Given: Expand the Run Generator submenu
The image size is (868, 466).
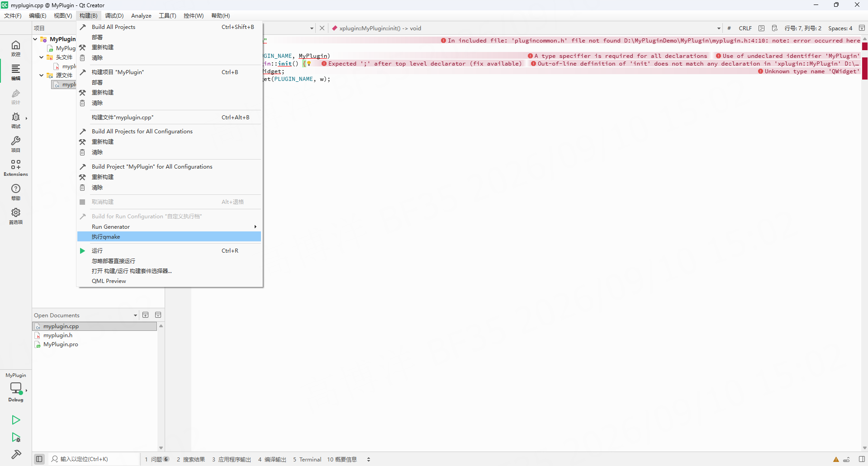Looking at the screenshot, I should point(169,227).
